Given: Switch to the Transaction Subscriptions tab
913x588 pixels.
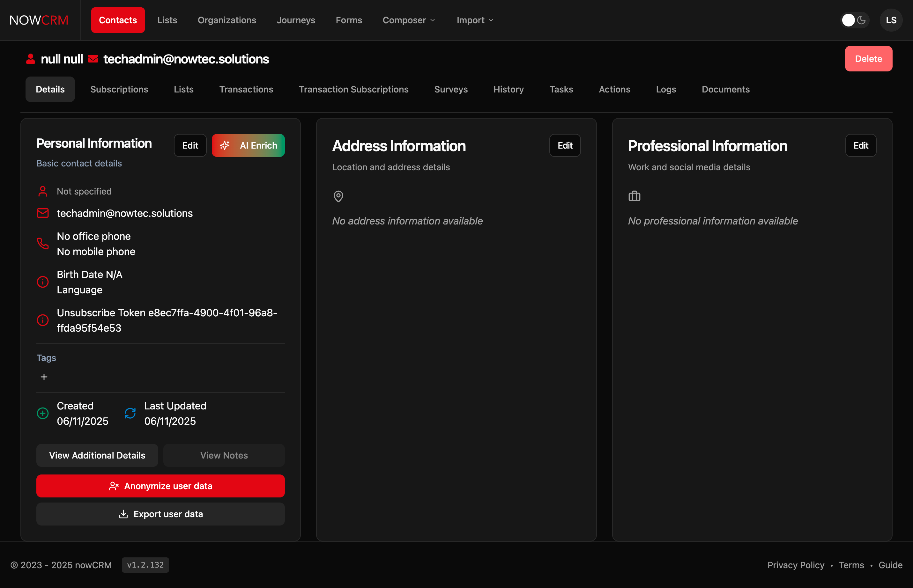Looking at the screenshot, I should [x=354, y=89].
